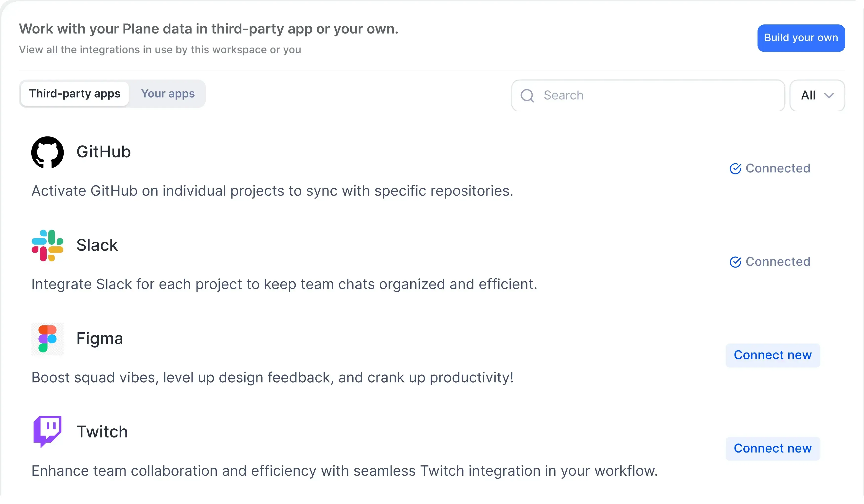Toggle GitHub connected status

point(770,168)
